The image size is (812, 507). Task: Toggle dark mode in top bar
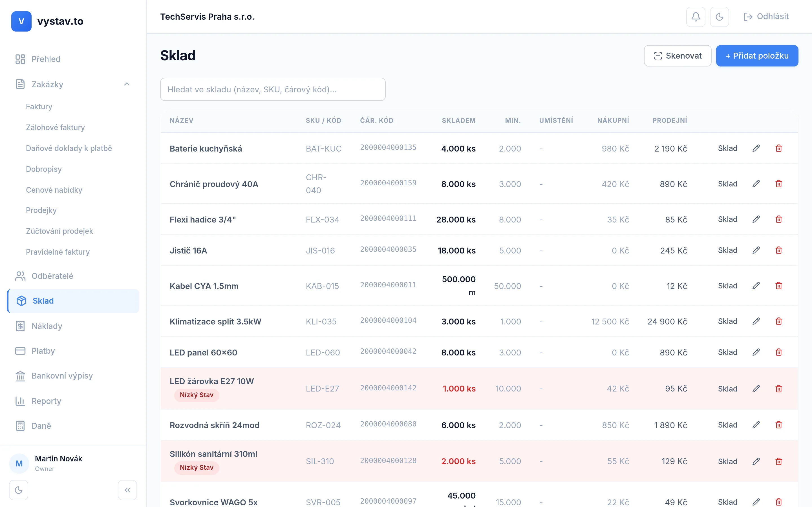(x=719, y=17)
